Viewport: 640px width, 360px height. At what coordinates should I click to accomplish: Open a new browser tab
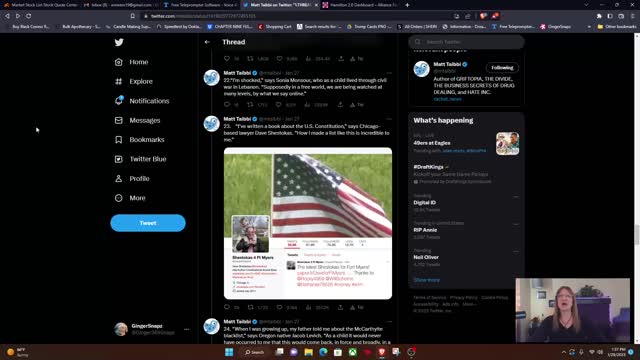(x=407, y=5)
